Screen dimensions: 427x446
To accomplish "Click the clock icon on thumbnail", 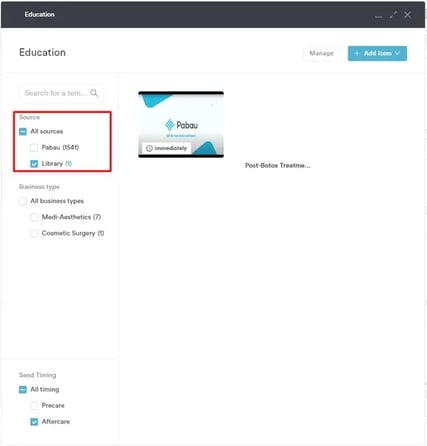I will coord(149,148).
